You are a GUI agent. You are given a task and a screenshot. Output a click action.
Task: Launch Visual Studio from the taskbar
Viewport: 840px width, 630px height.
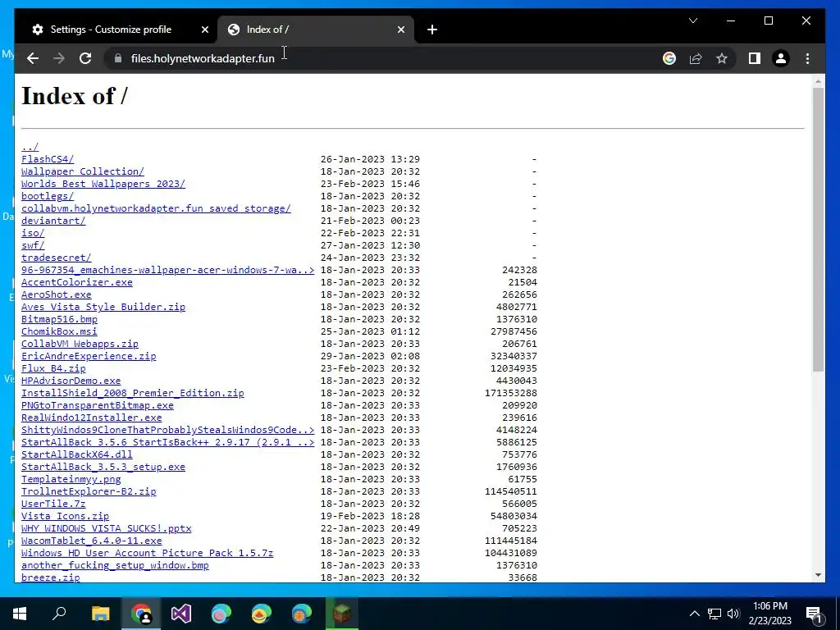[x=181, y=614]
